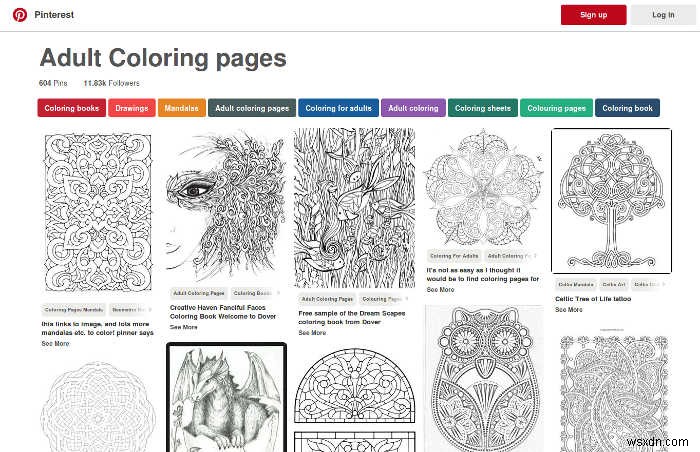Click the Celtic Mandala tag
700x452 pixels.
coord(576,285)
